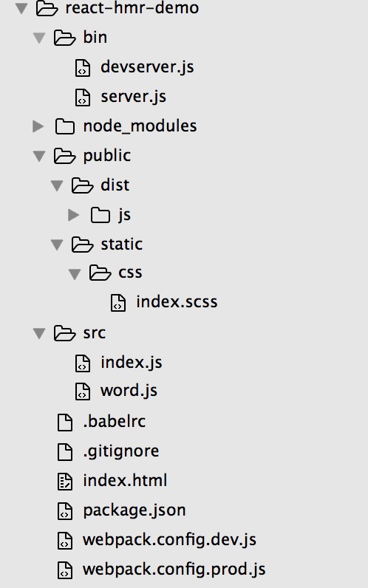Select the static folder label
Image resolution: width=368 pixels, height=588 pixels.
(121, 245)
